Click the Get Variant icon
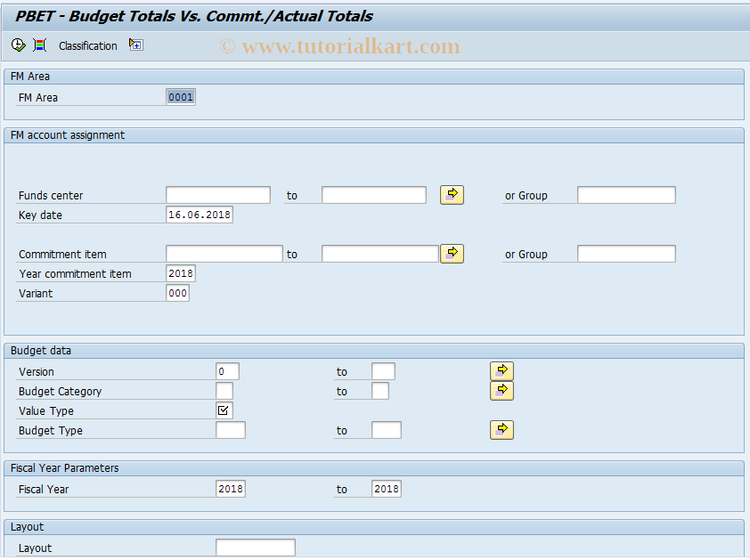The height and width of the screenshot is (560, 750). 40,45
